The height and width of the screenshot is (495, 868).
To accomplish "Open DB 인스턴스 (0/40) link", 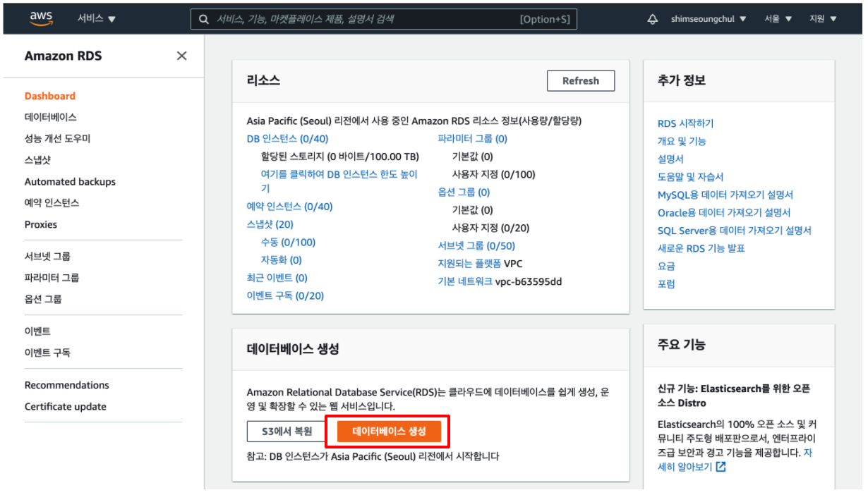I will (x=287, y=139).
